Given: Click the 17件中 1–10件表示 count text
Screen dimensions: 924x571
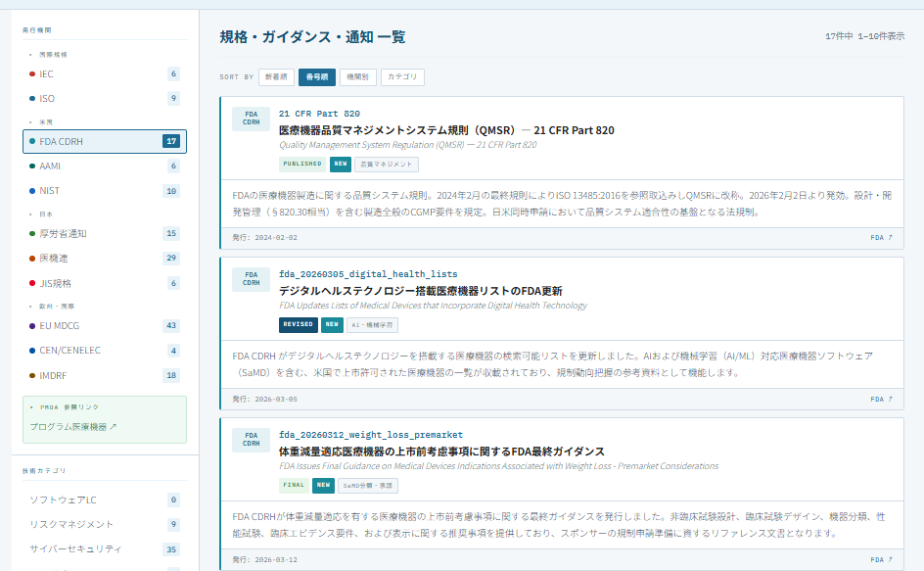Looking at the screenshot, I should pos(864,36).
